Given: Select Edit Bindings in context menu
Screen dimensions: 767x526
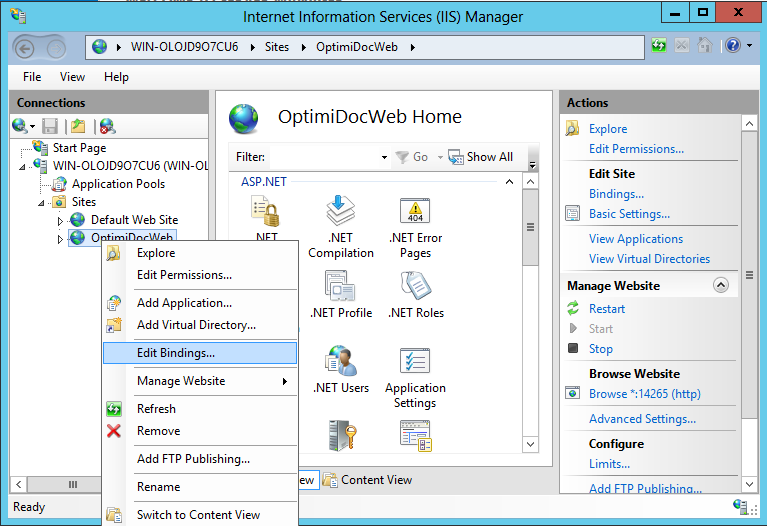Looking at the screenshot, I should 176,353.
